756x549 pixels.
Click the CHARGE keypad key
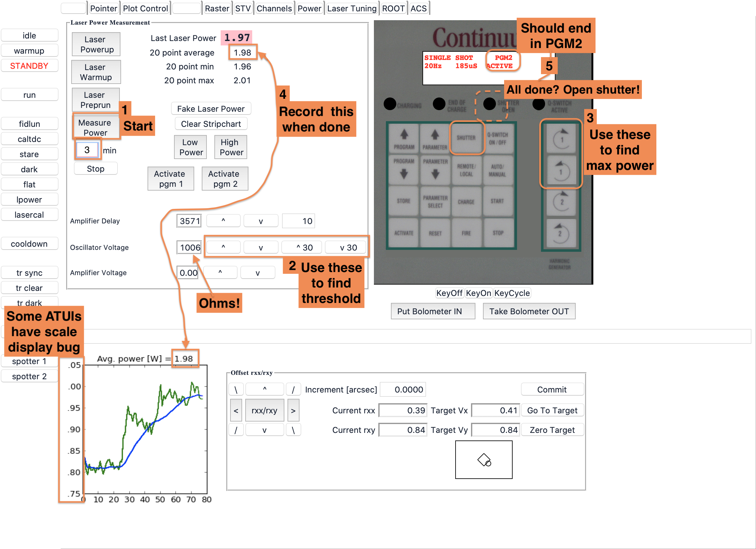tap(466, 201)
